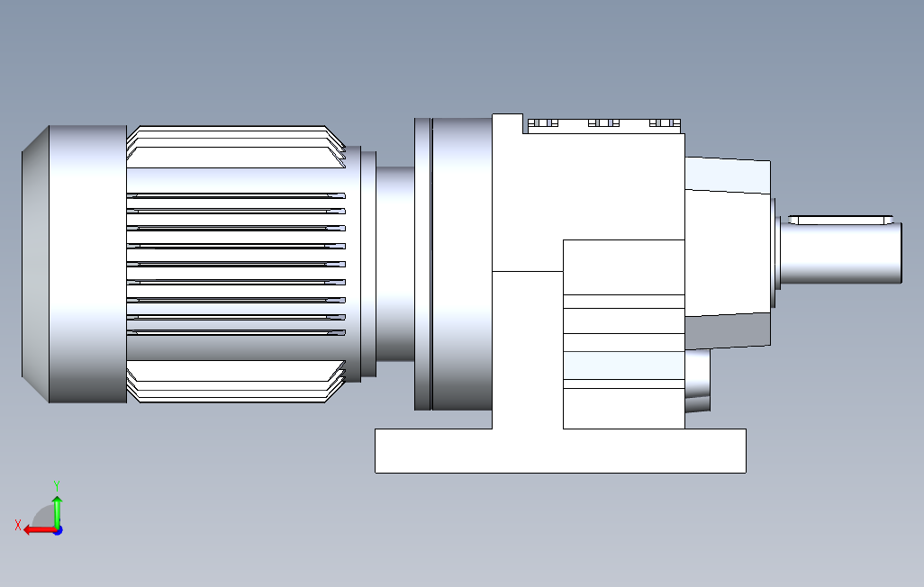Select the finned motor housing
Viewport: 924px width, 587px height.
[x=236, y=264]
